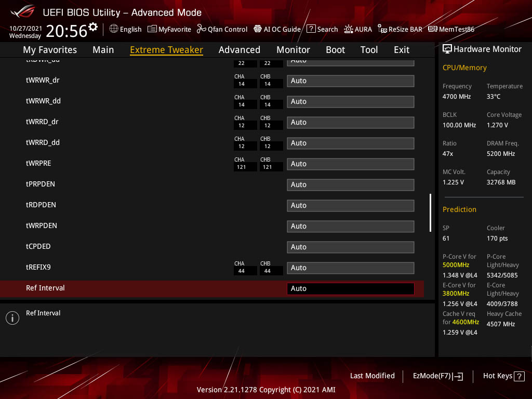
Task: Click Last Modified button
Action: [x=372, y=376]
